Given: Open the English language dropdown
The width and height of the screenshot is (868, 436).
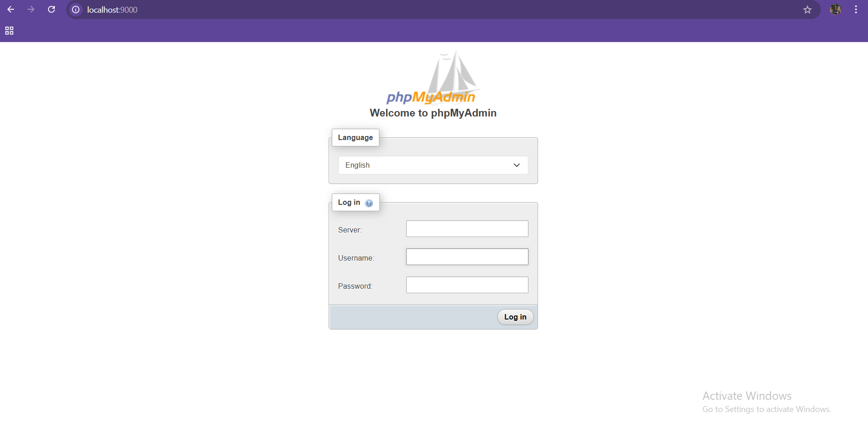Looking at the screenshot, I should (433, 165).
